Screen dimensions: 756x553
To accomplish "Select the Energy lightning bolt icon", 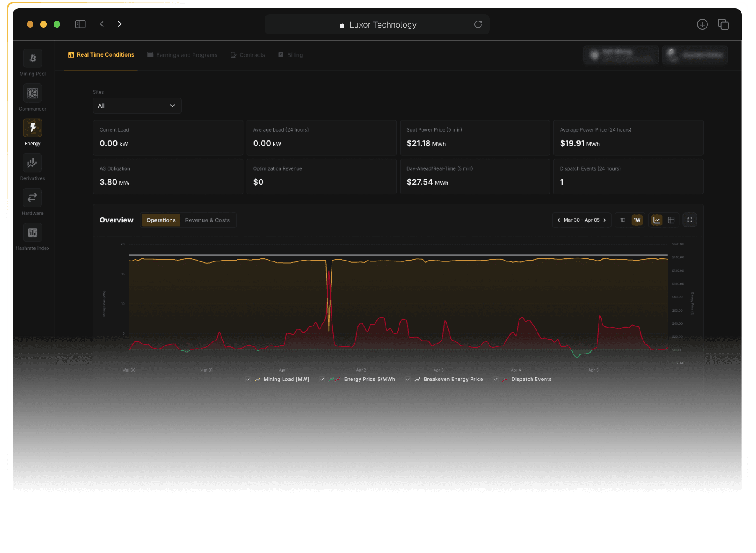I will point(33,128).
